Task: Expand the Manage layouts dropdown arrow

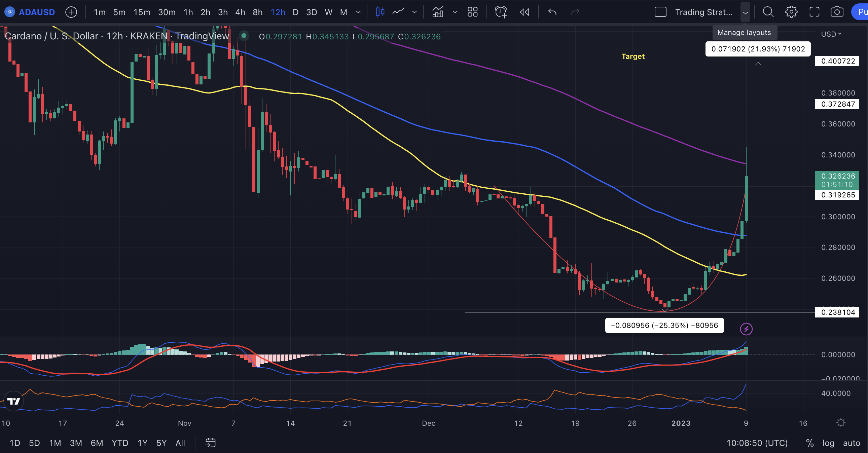Action: point(745,12)
